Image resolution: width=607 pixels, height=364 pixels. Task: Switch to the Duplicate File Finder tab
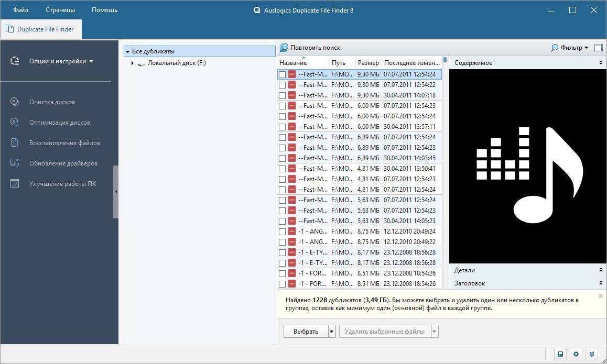pos(41,29)
